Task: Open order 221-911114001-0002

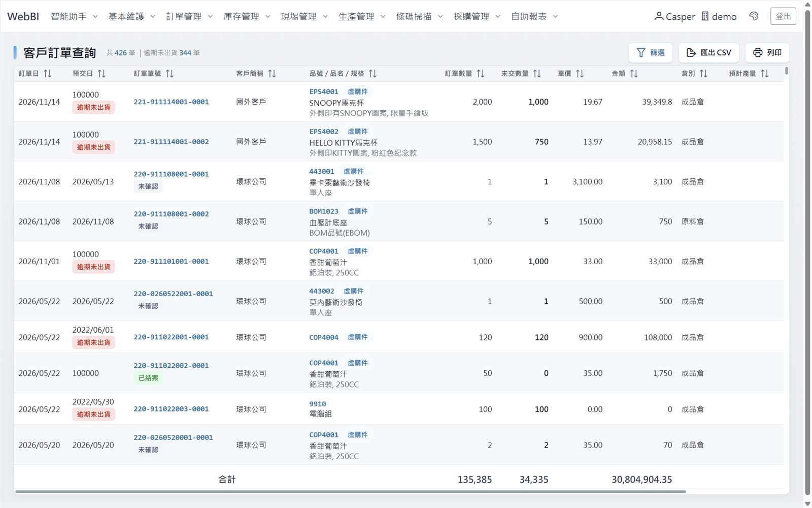Action: click(171, 142)
